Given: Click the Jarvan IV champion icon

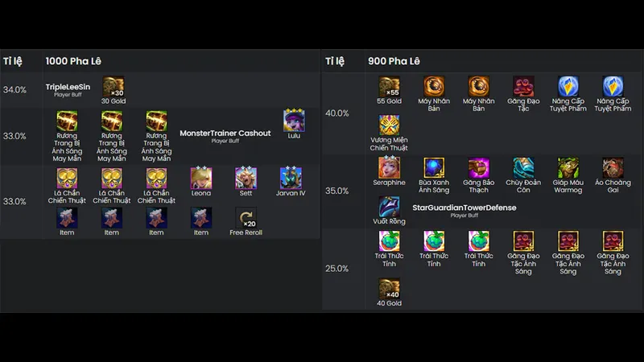Looking at the screenshot, I should pos(291,178).
